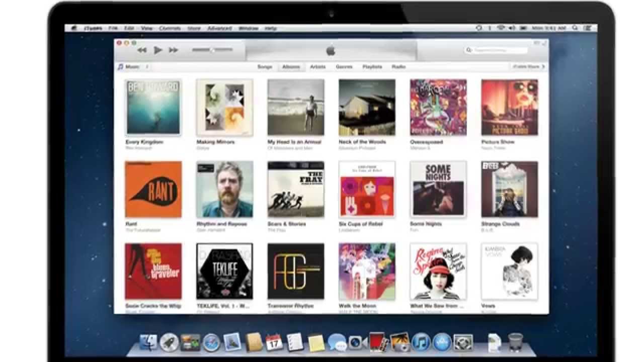The height and width of the screenshot is (362, 644).
Task: Click the Transistor Rhythm album title
Action: tap(291, 306)
